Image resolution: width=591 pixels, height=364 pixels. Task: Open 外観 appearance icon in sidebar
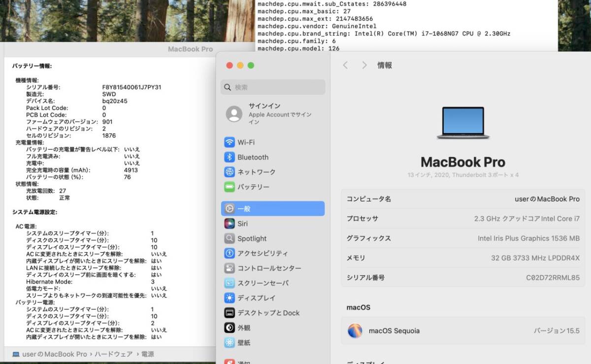(230, 328)
